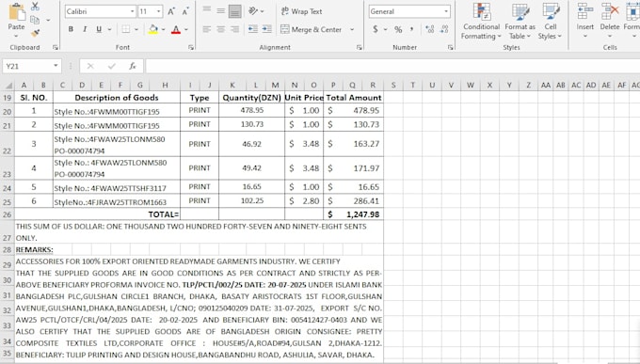
Task: Select the REMARKS: cell
Action: 34,249
